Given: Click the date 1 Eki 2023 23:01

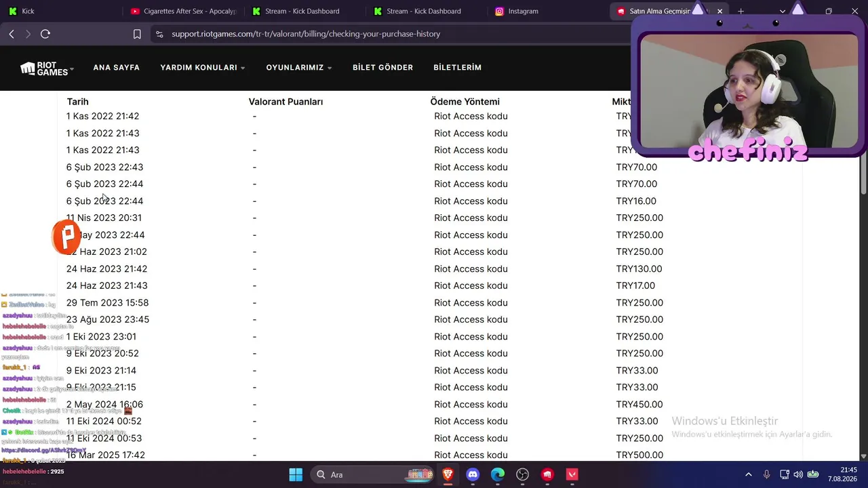Looking at the screenshot, I should (x=101, y=336).
